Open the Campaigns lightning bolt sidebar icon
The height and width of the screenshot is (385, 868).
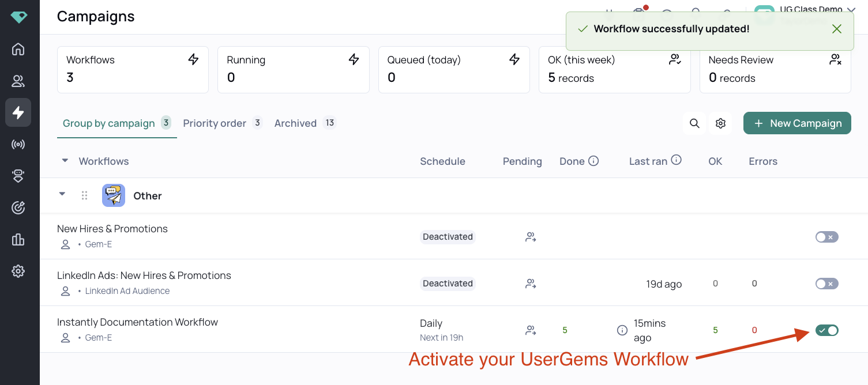[x=18, y=112]
